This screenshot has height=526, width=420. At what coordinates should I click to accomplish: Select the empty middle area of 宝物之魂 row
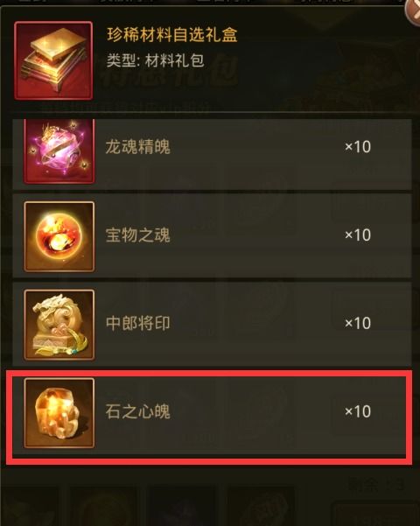coord(255,235)
